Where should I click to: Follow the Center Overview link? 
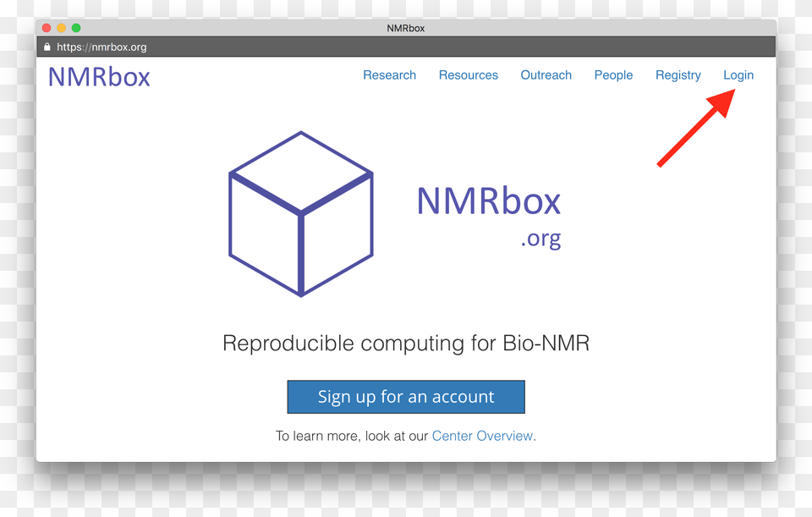point(482,436)
